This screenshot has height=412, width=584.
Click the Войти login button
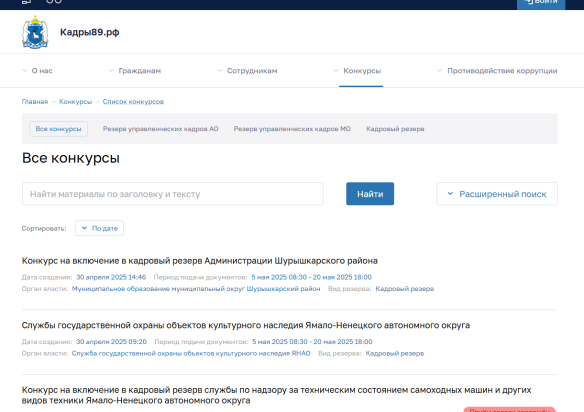point(541,3)
